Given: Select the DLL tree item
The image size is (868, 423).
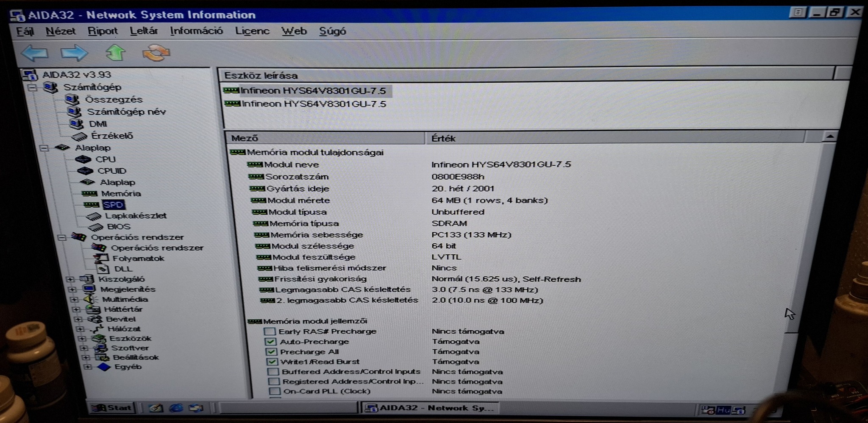Looking at the screenshot, I should (x=123, y=269).
